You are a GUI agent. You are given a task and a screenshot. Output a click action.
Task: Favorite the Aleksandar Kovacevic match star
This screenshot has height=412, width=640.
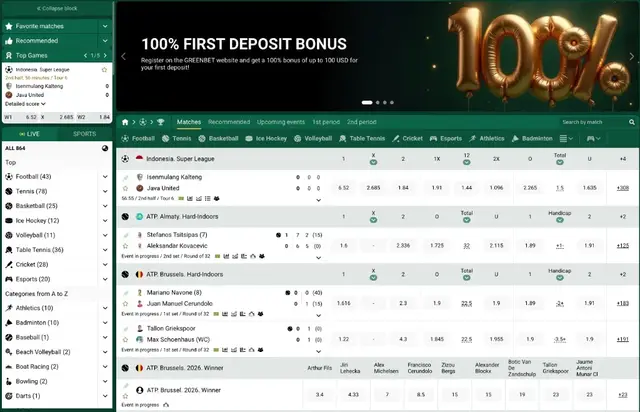click(x=125, y=246)
